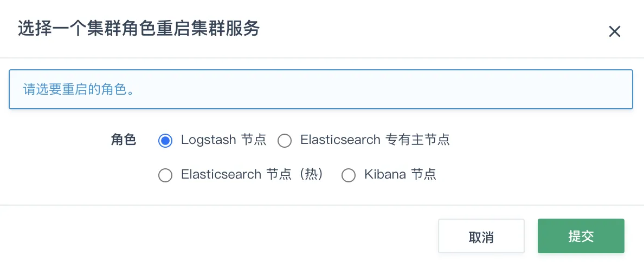The image size is (644, 263).
Task: Click the word "Kibana" in the last option
Action: pos(385,175)
